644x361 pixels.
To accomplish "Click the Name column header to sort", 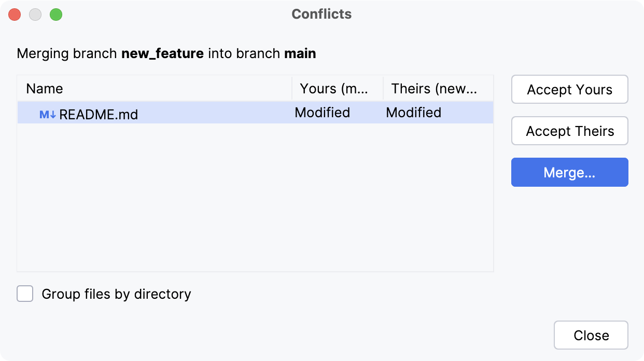I will coord(44,89).
